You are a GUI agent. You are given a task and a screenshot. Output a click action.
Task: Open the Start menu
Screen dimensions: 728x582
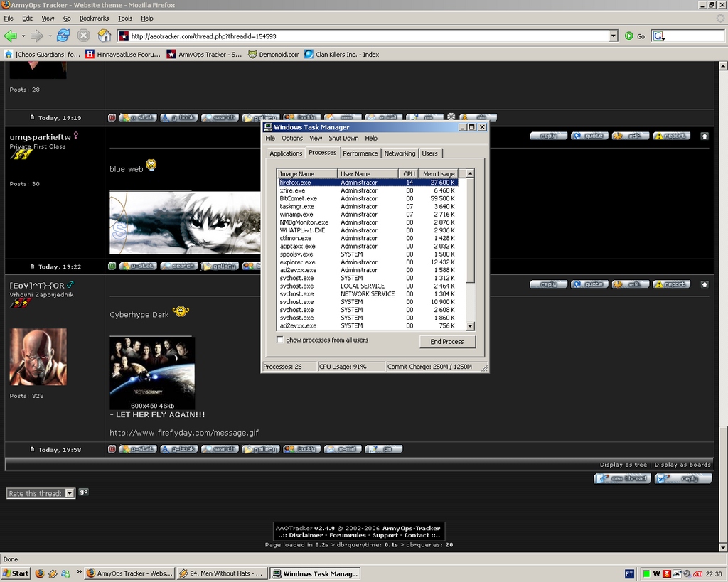16,573
